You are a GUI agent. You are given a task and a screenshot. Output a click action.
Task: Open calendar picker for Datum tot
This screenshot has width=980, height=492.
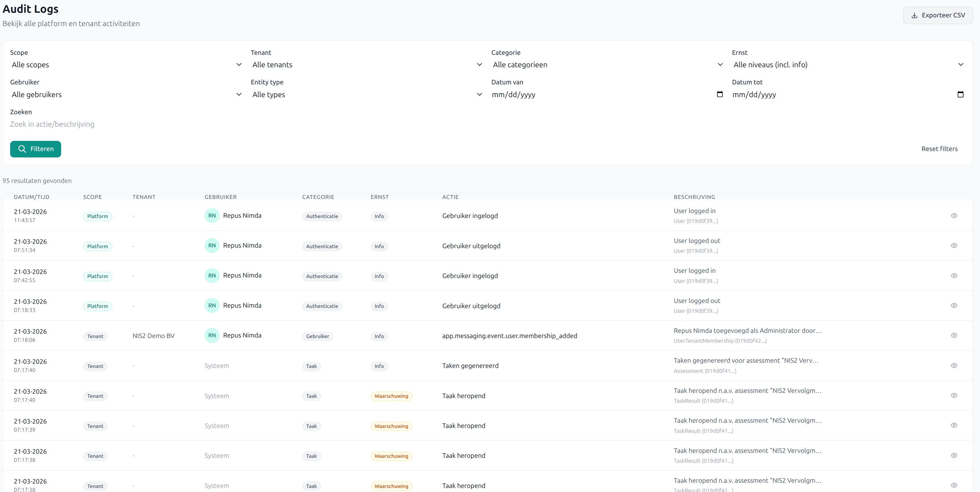(960, 94)
